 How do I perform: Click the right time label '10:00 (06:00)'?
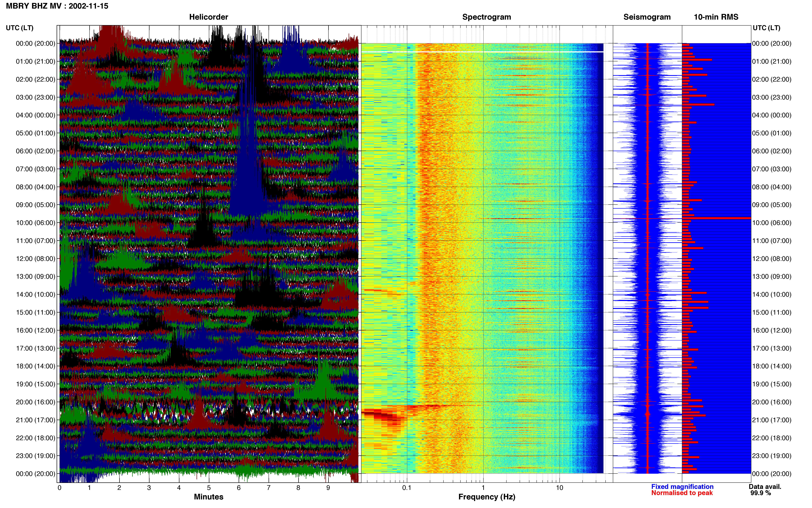tap(772, 223)
